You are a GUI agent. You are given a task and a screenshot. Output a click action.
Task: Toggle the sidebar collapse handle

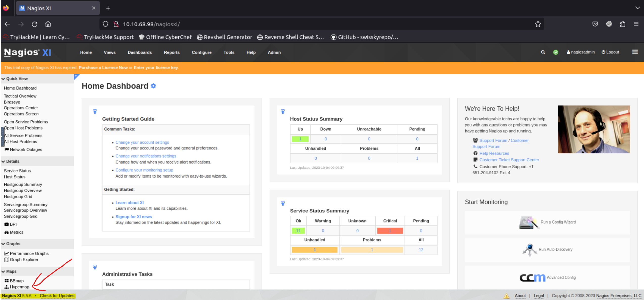(x=3, y=137)
